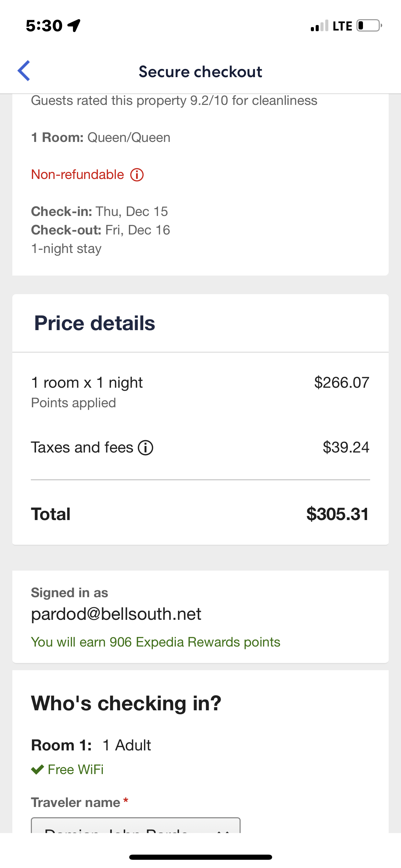Tap the cellular signal bars icon
This screenshot has width=401, height=868.
pos(319,26)
